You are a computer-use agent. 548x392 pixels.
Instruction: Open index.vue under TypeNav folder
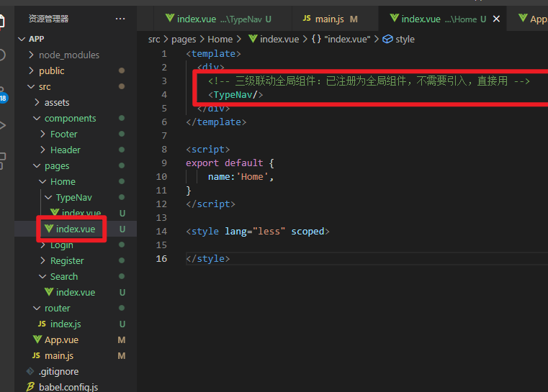point(81,213)
